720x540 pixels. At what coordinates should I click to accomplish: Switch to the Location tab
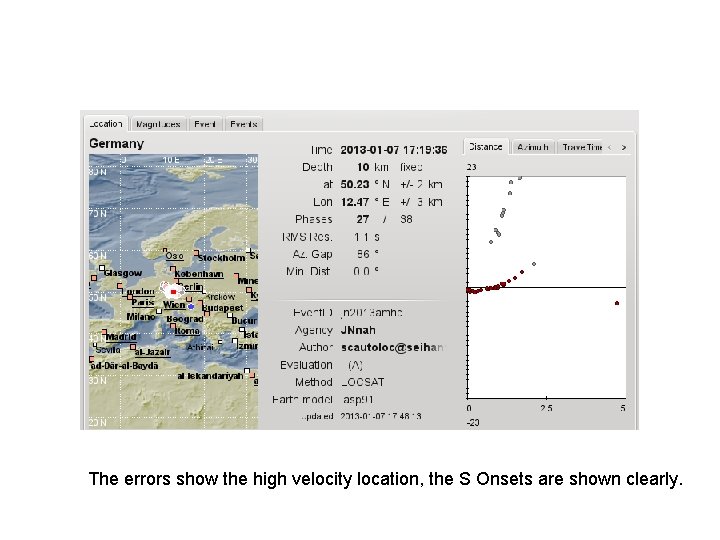click(106, 124)
